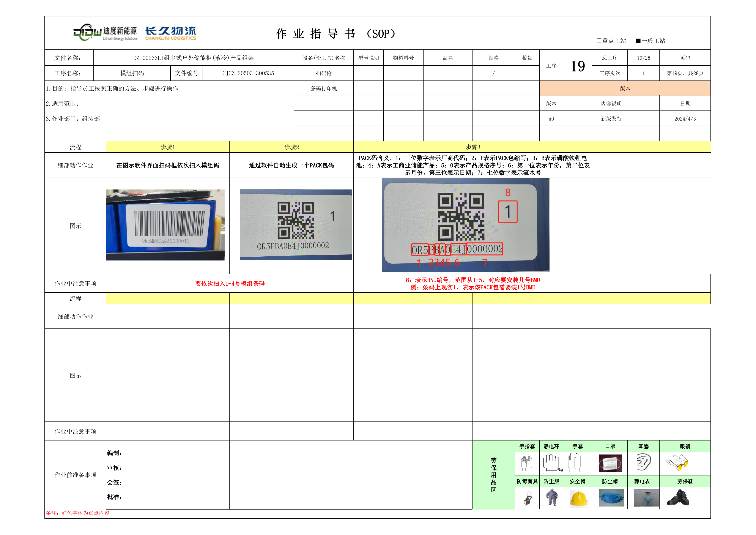The width and height of the screenshot is (756, 535).
Task: Click the finger cots icon
Action: point(526,463)
